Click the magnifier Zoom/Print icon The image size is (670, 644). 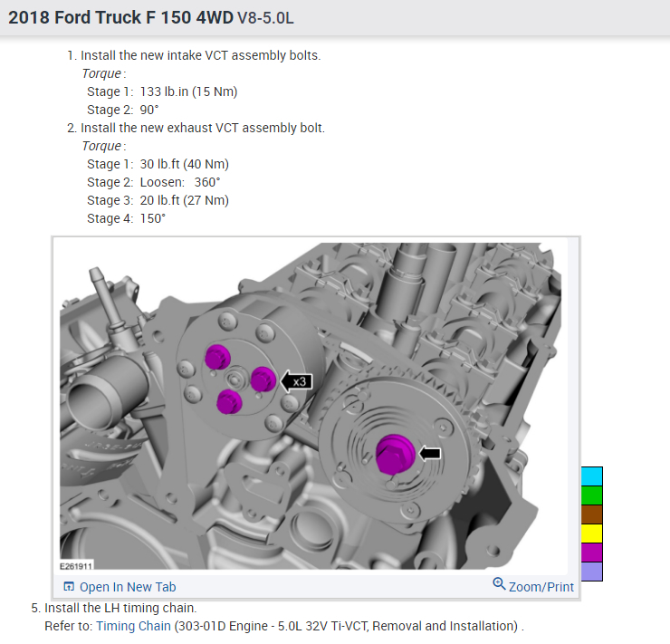499,583
